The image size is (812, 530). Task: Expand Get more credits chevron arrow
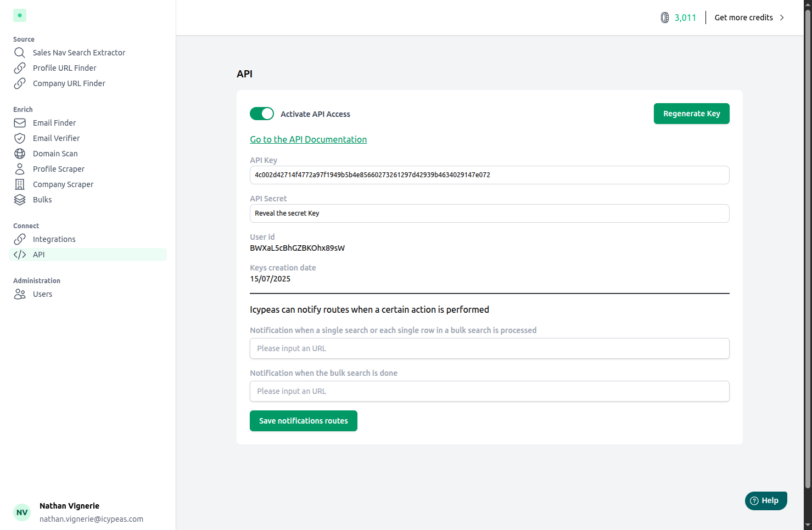pos(782,18)
